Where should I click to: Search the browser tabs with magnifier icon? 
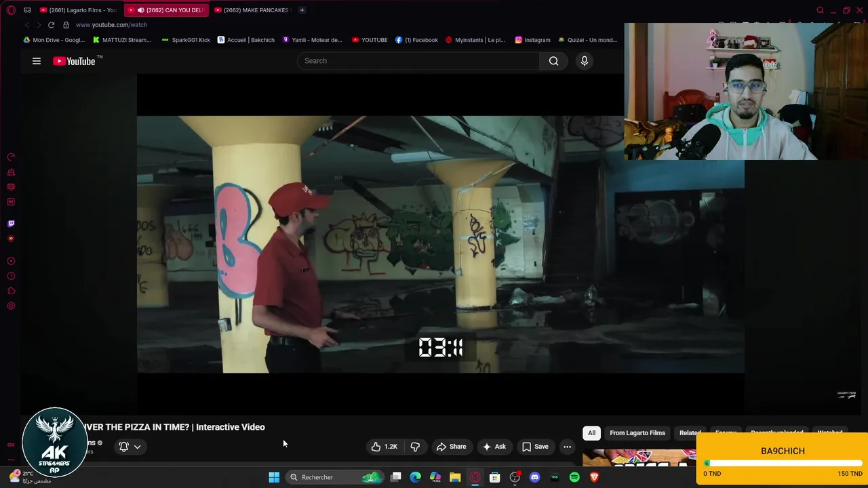click(x=821, y=10)
